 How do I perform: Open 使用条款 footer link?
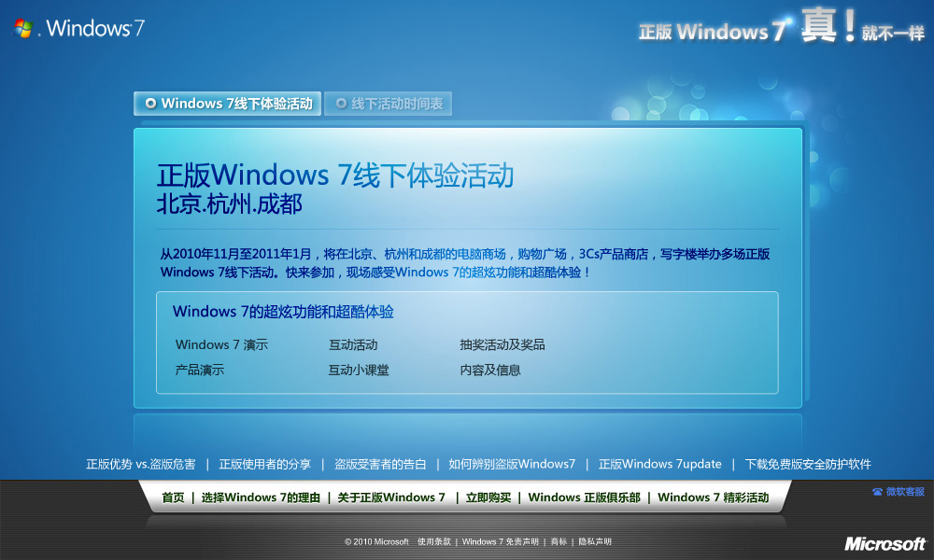click(434, 541)
